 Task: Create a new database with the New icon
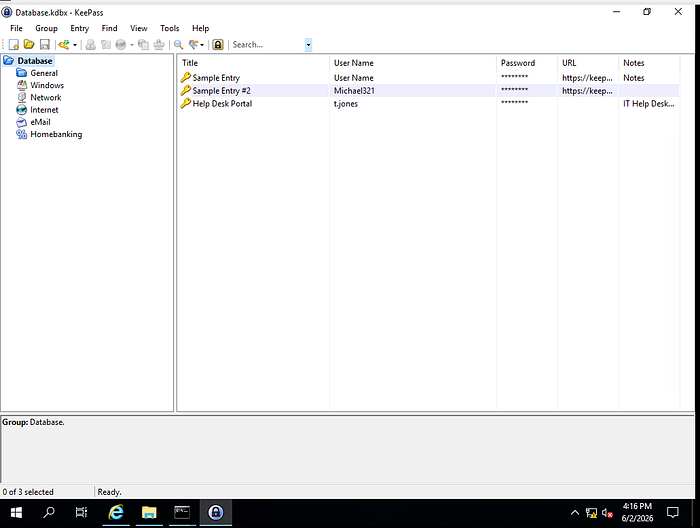(14, 45)
